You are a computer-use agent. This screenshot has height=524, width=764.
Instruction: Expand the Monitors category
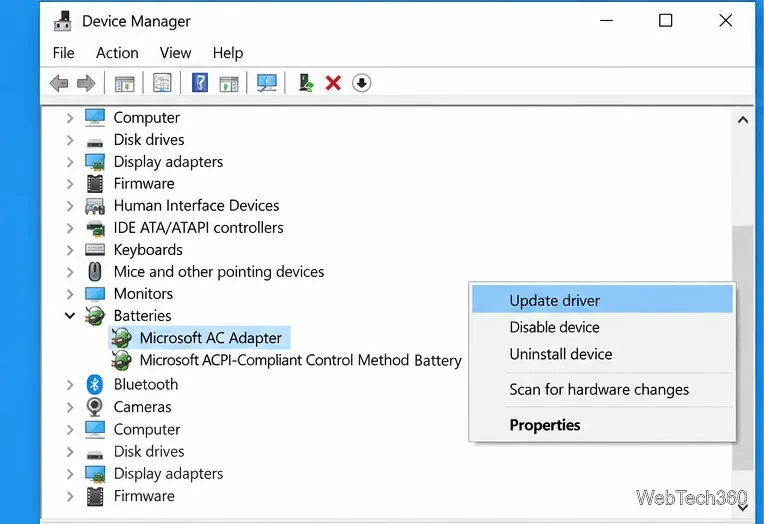click(70, 294)
